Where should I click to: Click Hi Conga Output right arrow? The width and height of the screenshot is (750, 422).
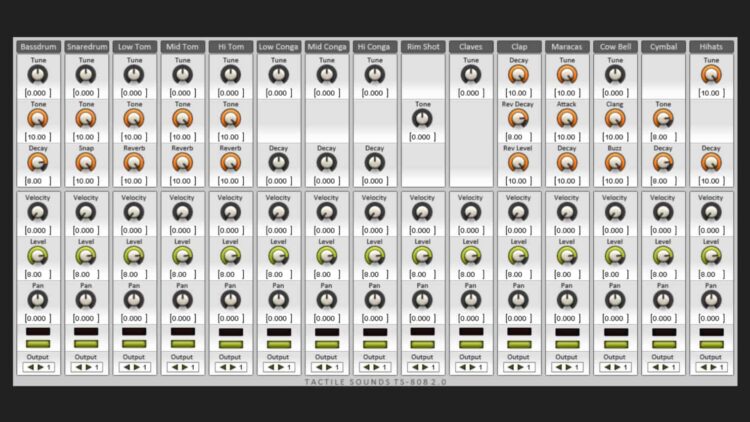pyautogui.click(x=377, y=367)
